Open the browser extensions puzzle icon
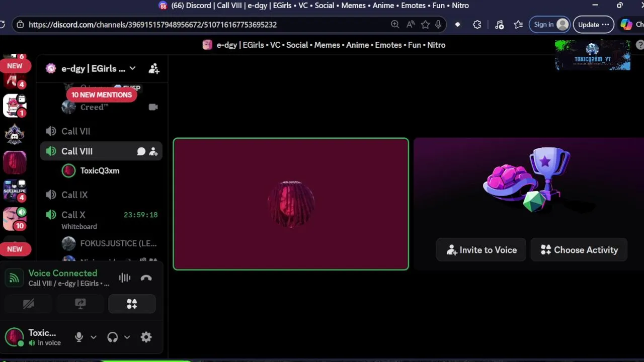Viewport: 644px width, 362px height. (477, 24)
